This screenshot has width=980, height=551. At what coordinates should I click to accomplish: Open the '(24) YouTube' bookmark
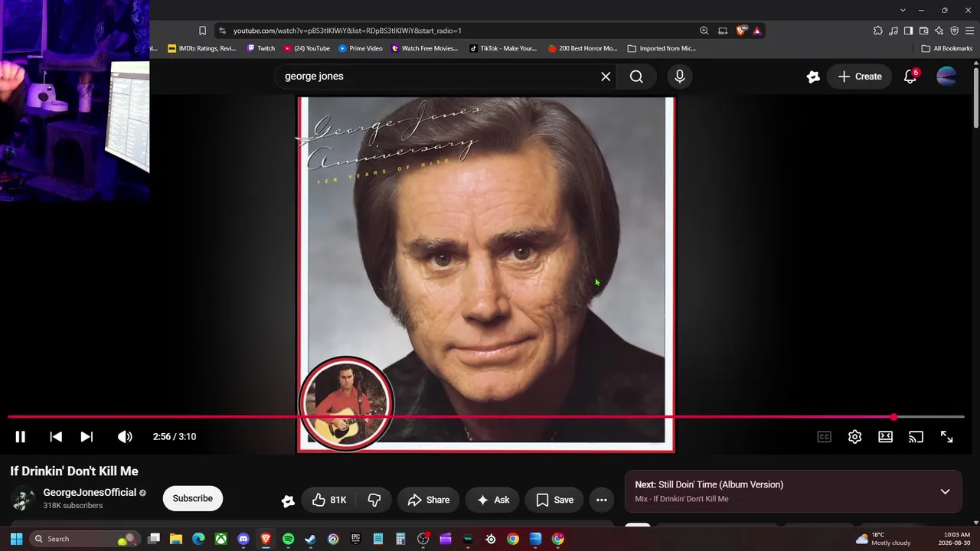(x=307, y=48)
